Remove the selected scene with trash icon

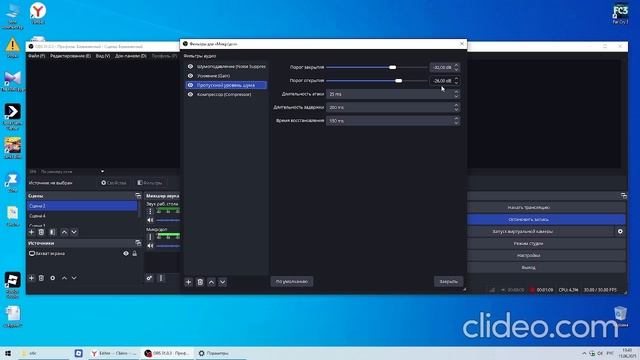[x=41, y=232]
